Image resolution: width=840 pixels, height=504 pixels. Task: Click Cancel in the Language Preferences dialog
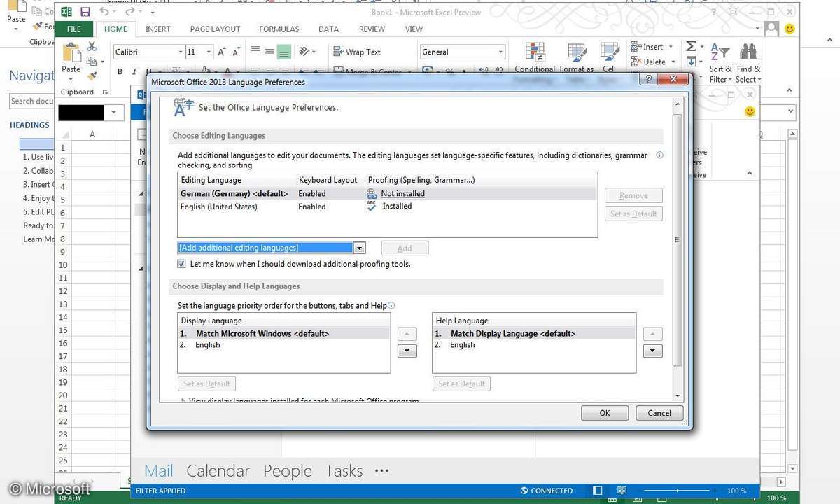[x=659, y=413]
